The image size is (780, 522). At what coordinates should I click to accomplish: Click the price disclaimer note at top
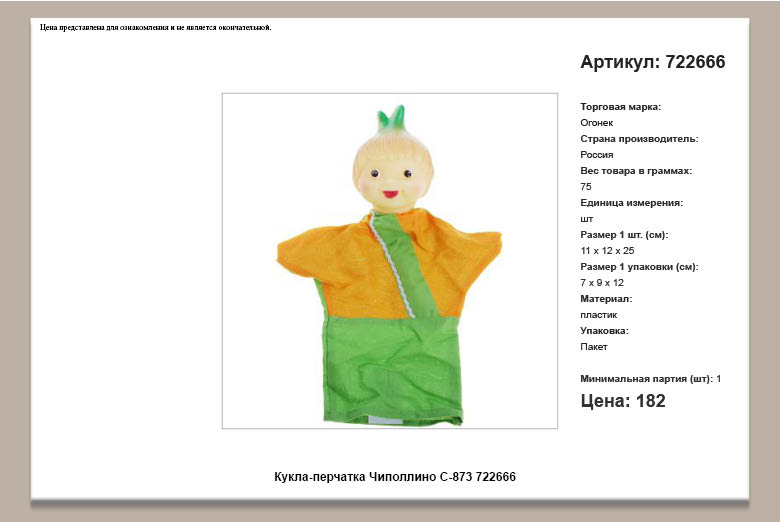155,27
